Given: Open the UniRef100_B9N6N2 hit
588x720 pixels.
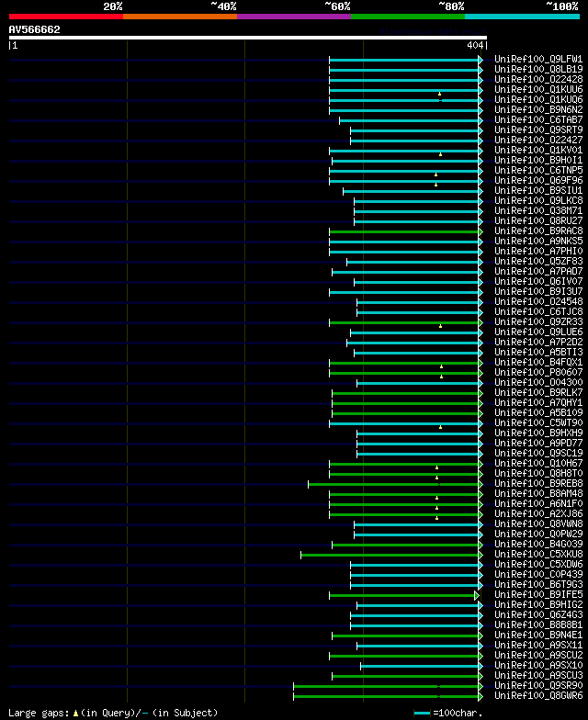Looking at the screenshot, I should [538, 110].
